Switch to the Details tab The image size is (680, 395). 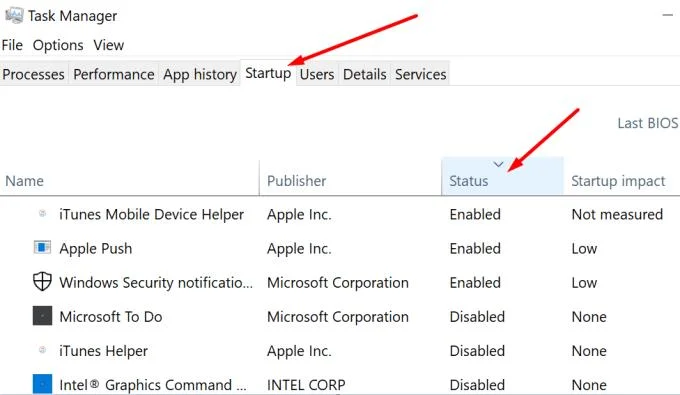pos(365,75)
